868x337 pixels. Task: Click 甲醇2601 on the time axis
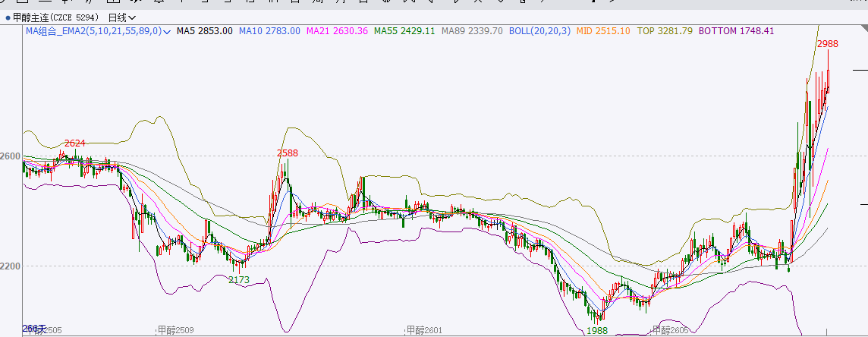[423, 330]
